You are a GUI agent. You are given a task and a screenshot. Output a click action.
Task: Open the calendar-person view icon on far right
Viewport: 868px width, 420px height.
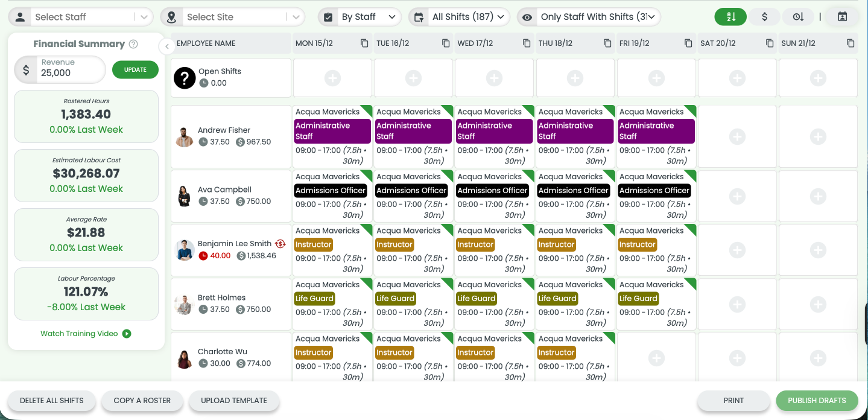[842, 16]
